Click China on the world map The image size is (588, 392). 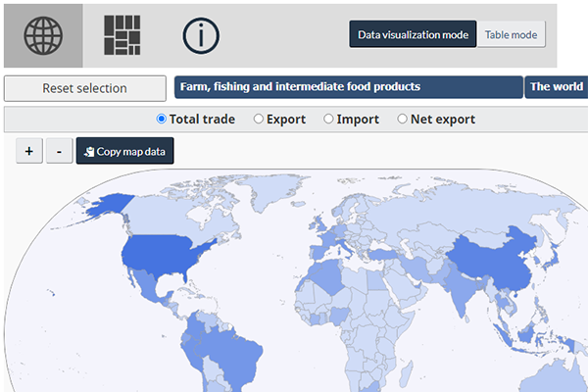tap(490, 260)
